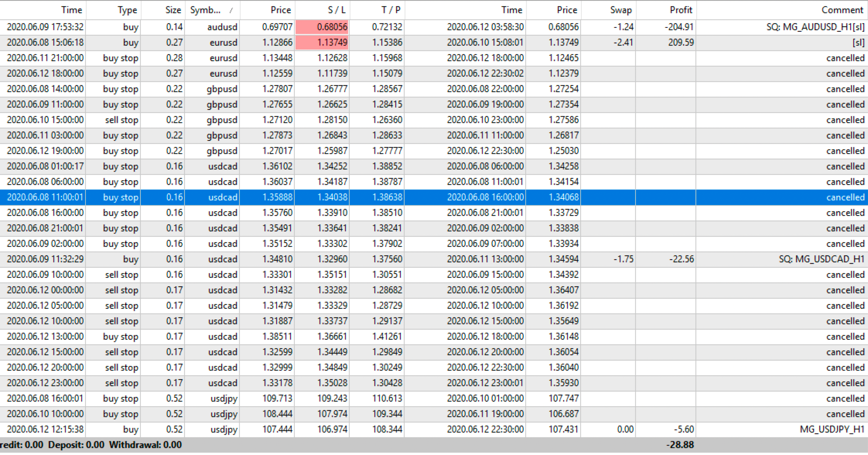868x455 pixels.
Task: Click the Type column header
Action: click(x=127, y=10)
